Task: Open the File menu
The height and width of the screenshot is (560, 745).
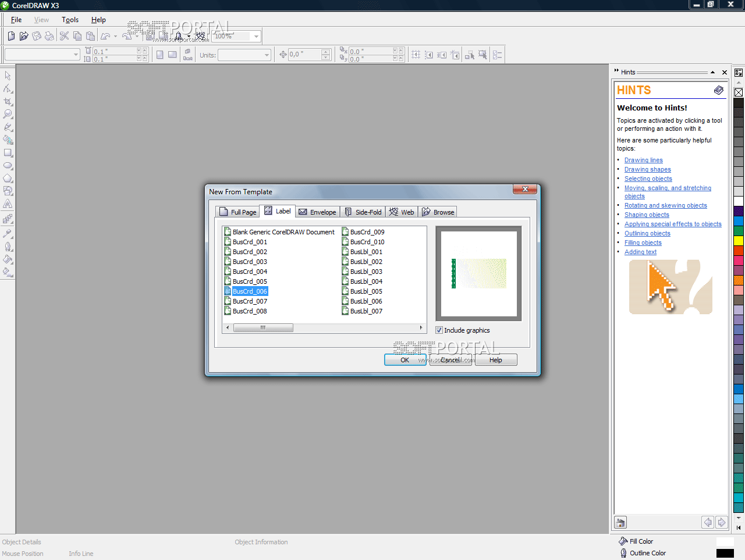Action: [16, 20]
